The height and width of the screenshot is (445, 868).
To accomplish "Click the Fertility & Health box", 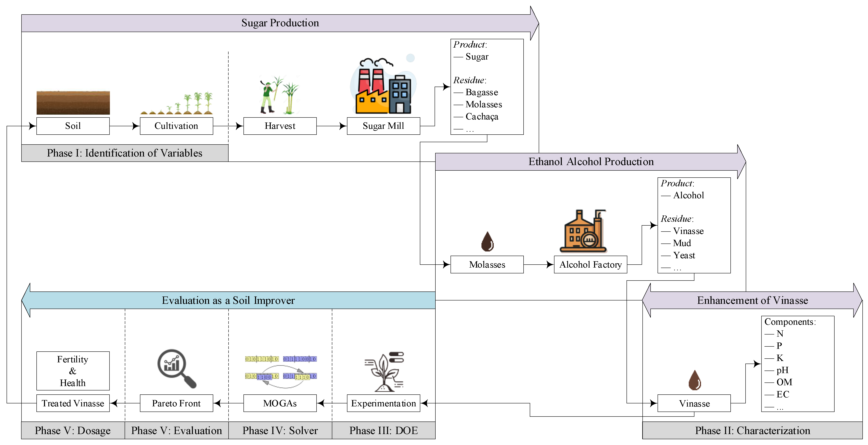I will tap(73, 371).
